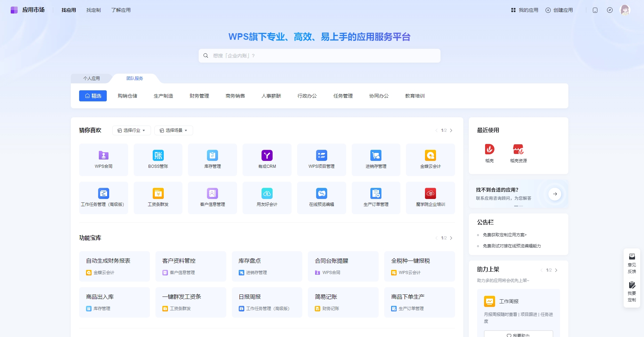Open the 在线预览编辑 app icon

click(322, 193)
